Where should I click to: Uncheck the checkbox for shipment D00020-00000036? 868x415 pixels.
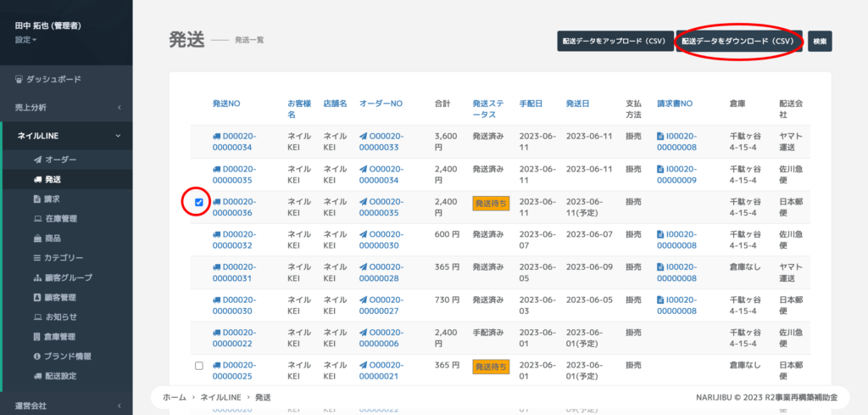[198, 202]
